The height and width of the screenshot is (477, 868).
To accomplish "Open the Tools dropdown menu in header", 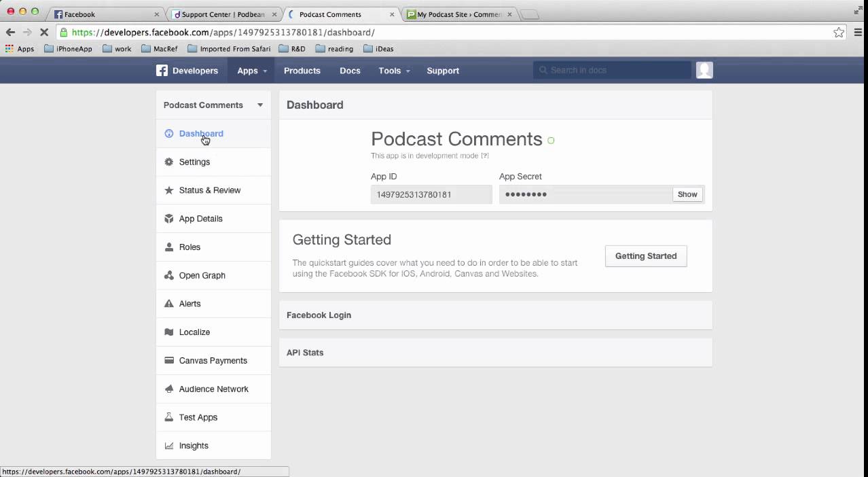I will click(x=395, y=71).
